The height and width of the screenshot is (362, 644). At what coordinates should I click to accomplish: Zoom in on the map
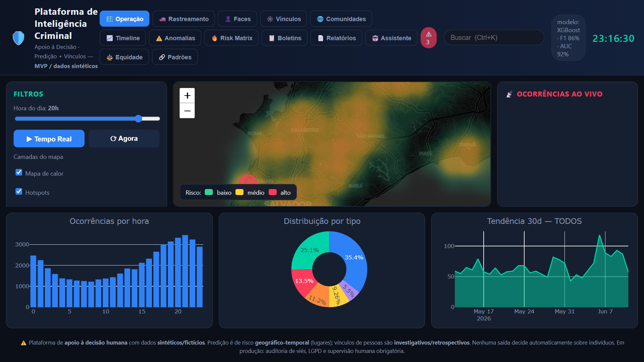tap(187, 96)
